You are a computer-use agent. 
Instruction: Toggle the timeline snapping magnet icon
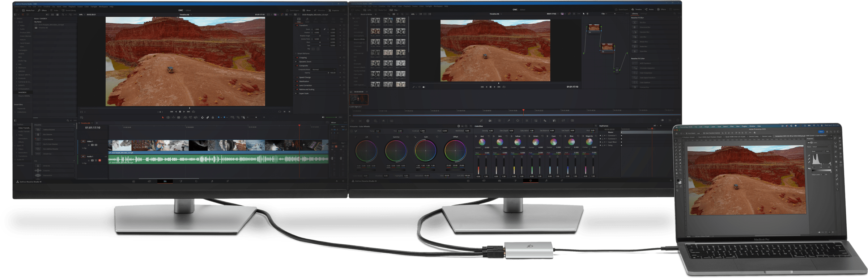pos(203,117)
